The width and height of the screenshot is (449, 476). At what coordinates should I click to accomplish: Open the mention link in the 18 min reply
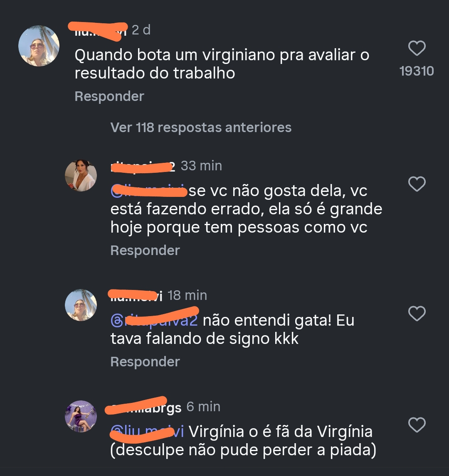point(154,320)
